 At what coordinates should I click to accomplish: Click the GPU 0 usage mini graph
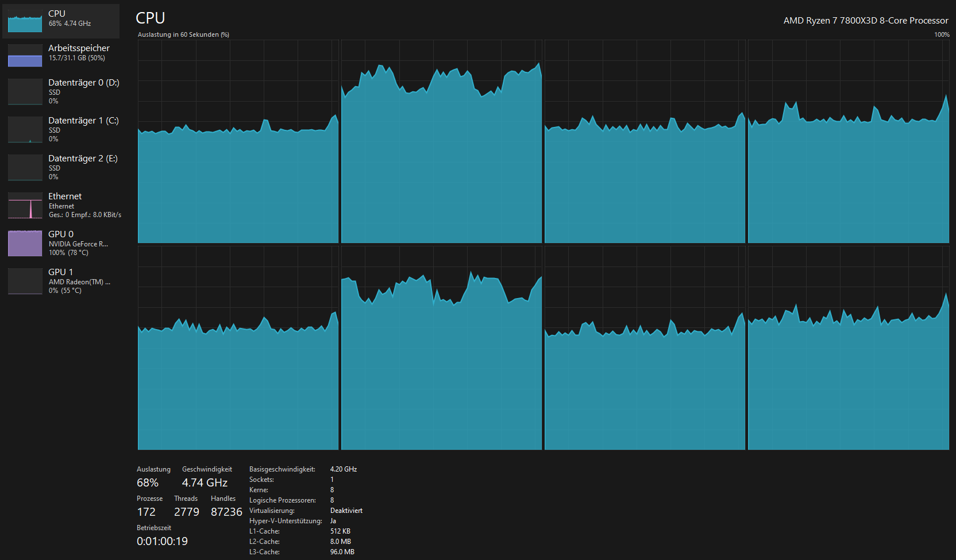[x=25, y=242]
